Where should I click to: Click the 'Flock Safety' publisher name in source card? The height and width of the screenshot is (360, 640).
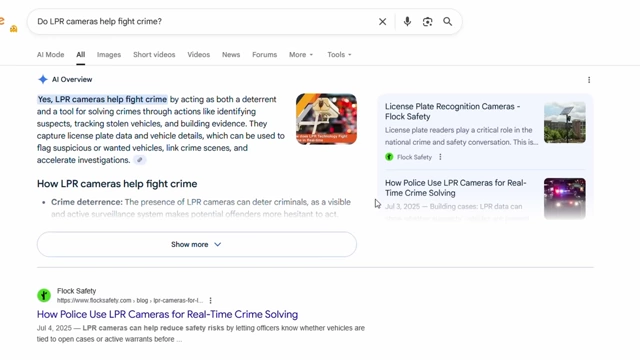(414, 157)
